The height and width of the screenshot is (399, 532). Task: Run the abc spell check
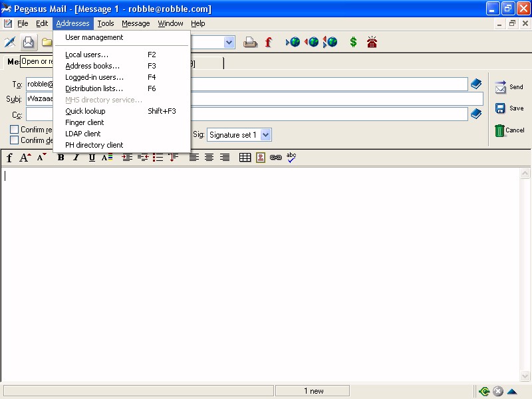pyautogui.click(x=291, y=158)
